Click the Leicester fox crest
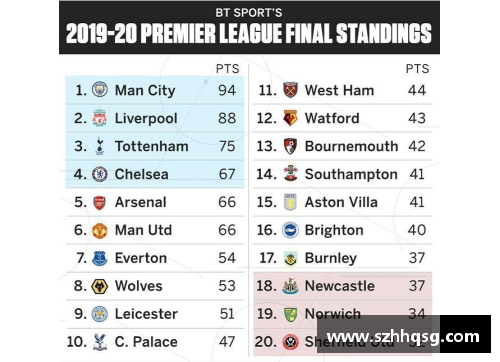This screenshot has height=362, width=500. point(100,314)
